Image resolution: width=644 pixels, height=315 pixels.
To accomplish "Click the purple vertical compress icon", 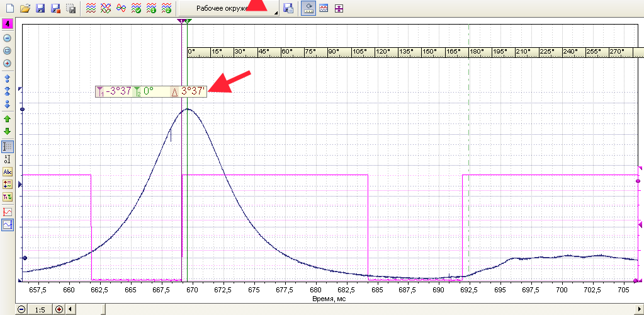I will pos(339,8).
